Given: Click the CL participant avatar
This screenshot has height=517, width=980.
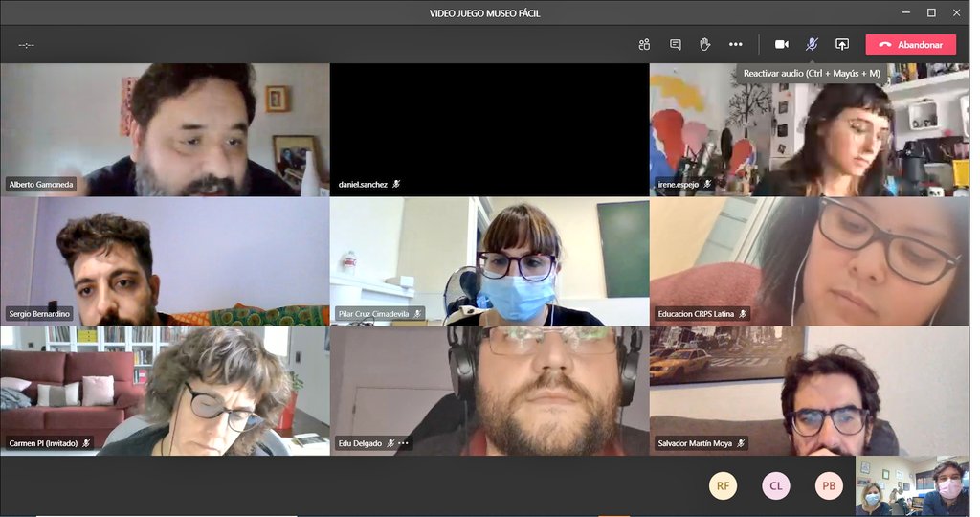Looking at the screenshot, I should point(775,485).
